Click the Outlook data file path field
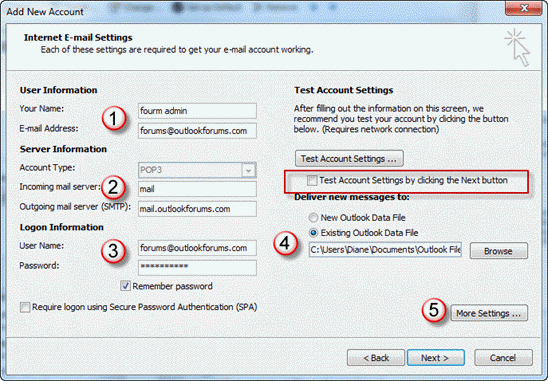 coord(385,250)
